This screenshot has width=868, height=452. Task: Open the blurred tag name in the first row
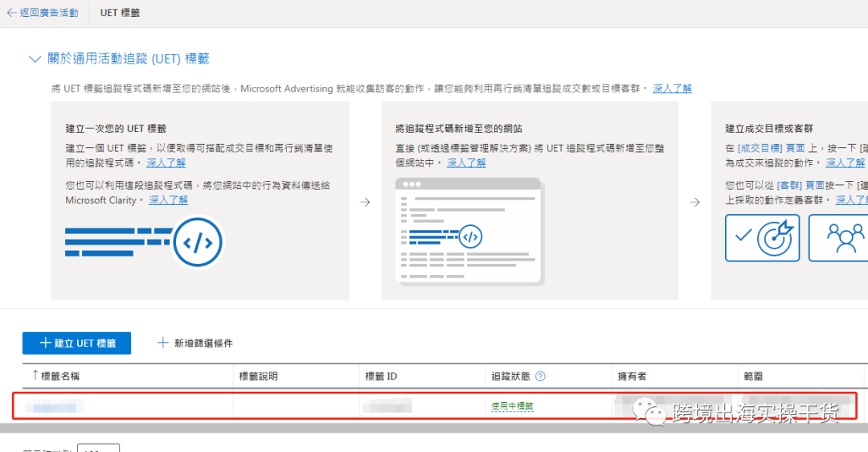coord(55,407)
